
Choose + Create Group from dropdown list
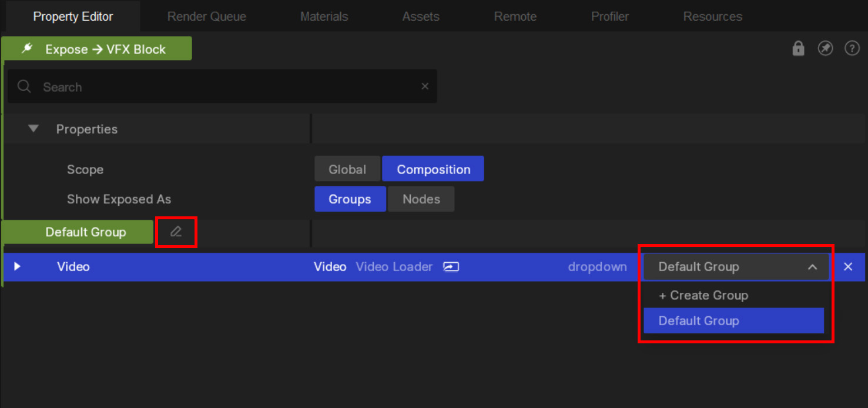[703, 296]
